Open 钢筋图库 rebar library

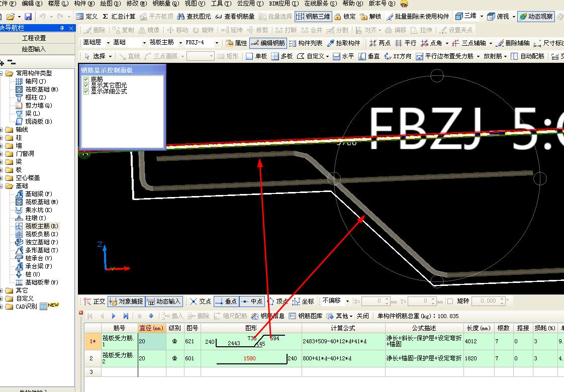coord(306,316)
